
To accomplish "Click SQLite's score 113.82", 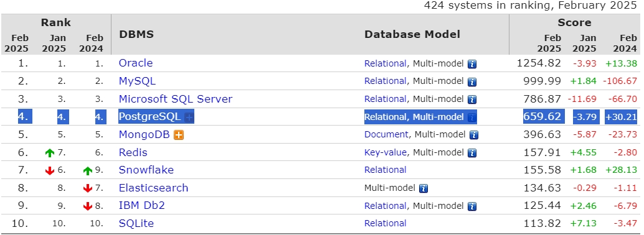I will coord(542,224).
